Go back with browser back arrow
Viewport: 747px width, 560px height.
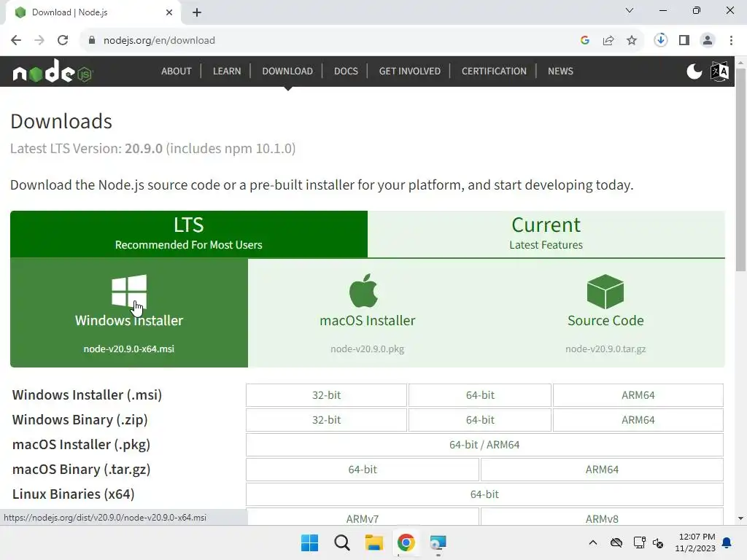16,41
